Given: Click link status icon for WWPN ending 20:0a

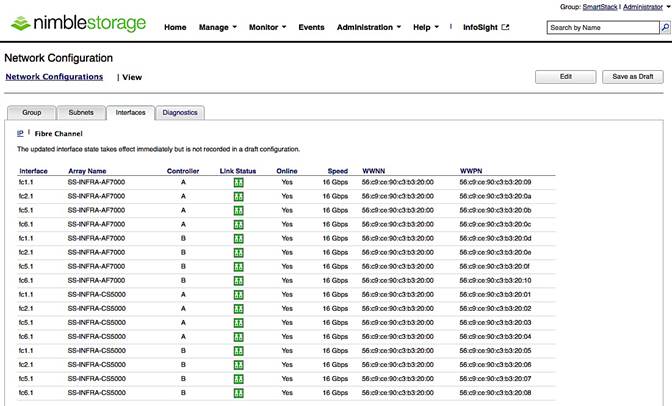Looking at the screenshot, I should [x=238, y=196].
